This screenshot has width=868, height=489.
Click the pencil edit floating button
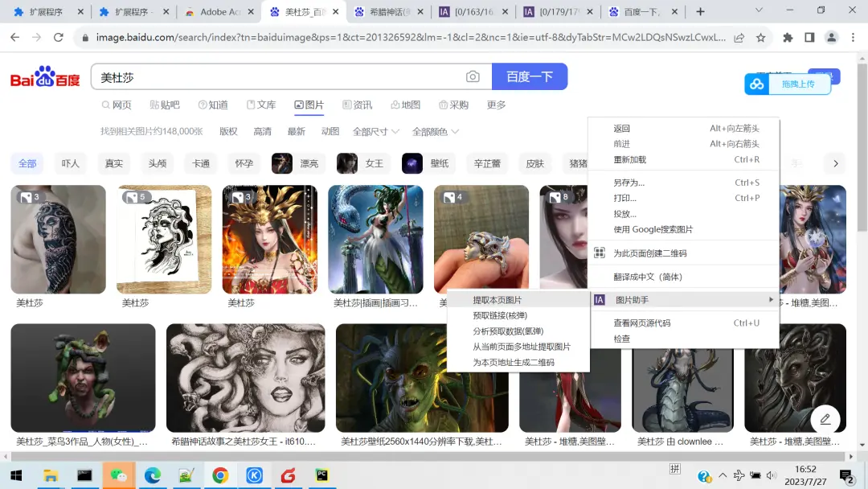pyautogui.click(x=825, y=419)
